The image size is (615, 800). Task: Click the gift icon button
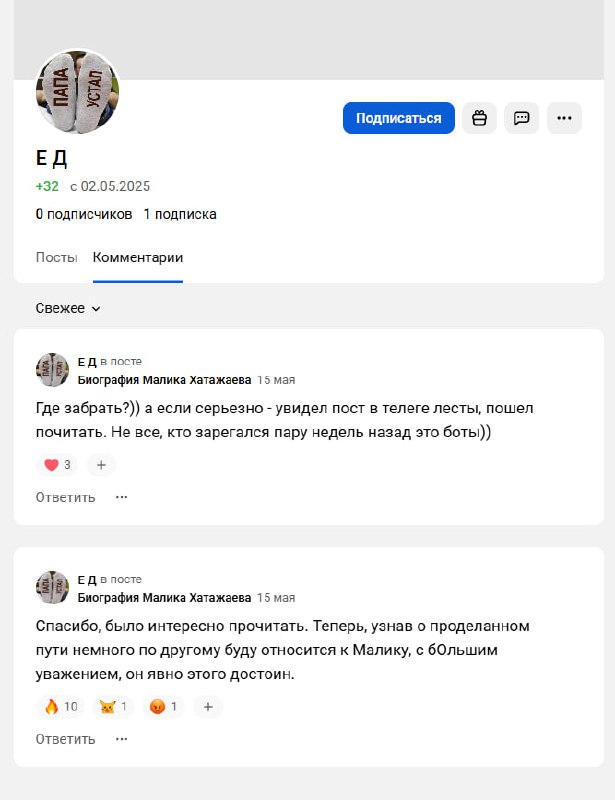pyautogui.click(x=479, y=118)
